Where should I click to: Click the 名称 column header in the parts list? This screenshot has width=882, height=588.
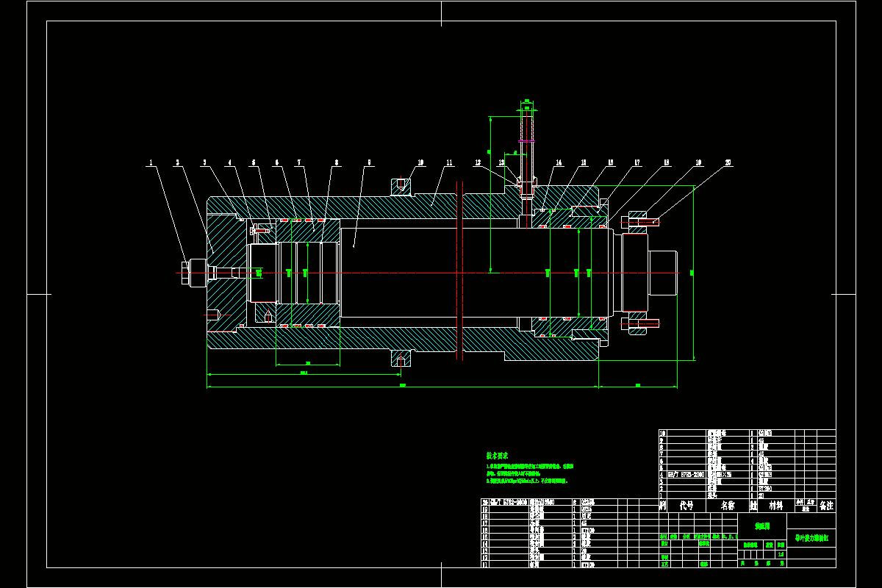click(x=728, y=506)
